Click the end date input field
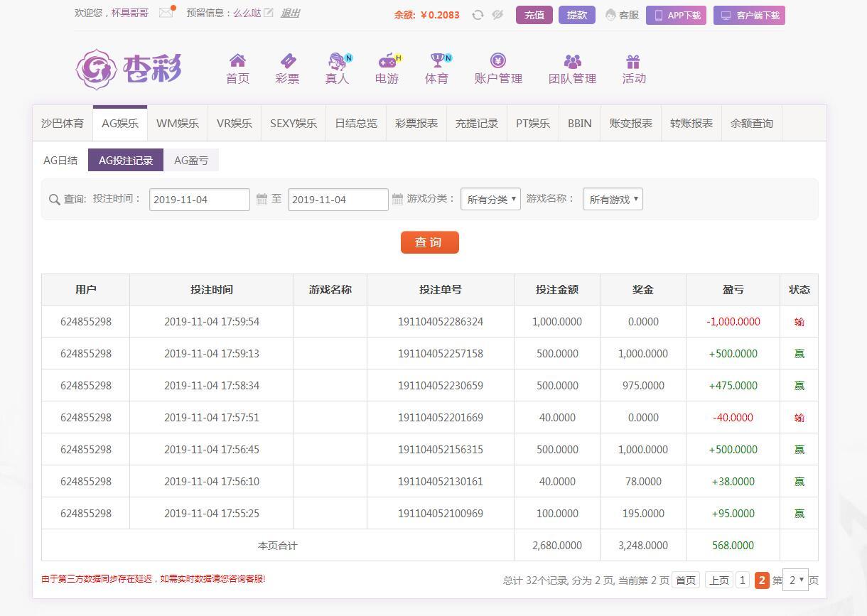 pyautogui.click(x=338, y=200)
